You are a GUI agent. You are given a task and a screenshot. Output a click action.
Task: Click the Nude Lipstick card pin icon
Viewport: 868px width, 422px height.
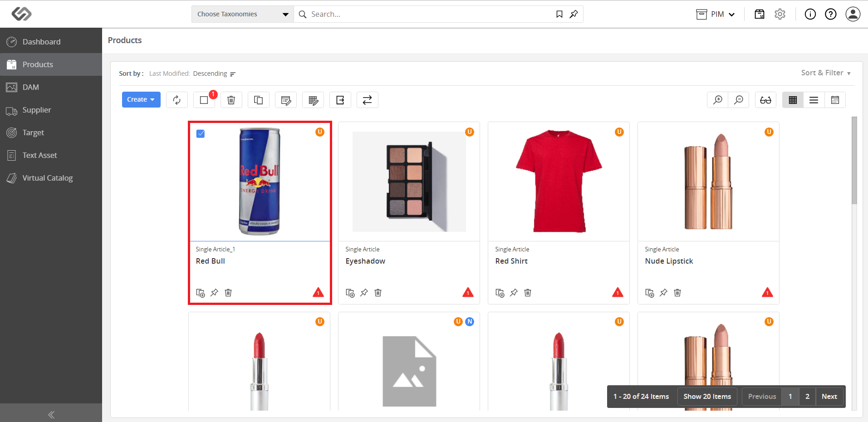[x=663, y=293]
